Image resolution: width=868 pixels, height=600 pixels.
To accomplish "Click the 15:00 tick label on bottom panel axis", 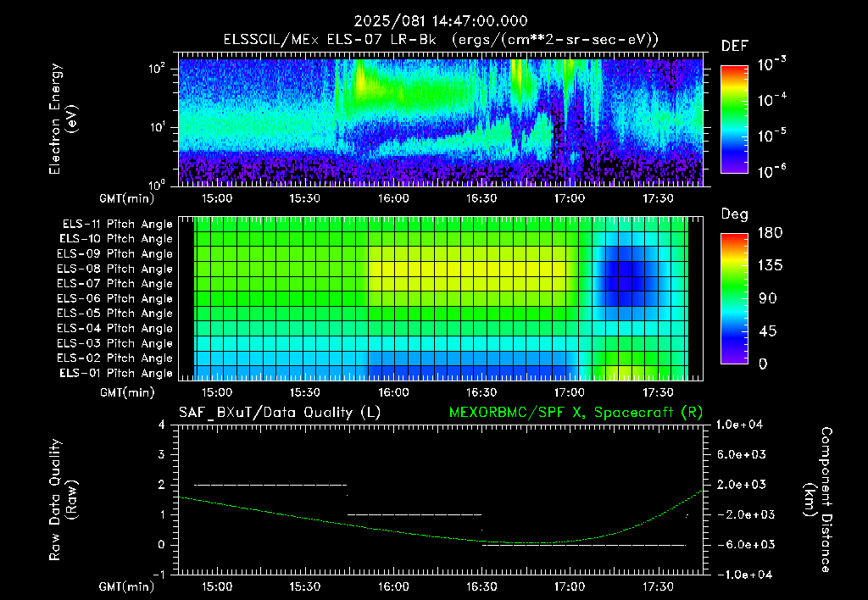I will (x=216, y=586).
